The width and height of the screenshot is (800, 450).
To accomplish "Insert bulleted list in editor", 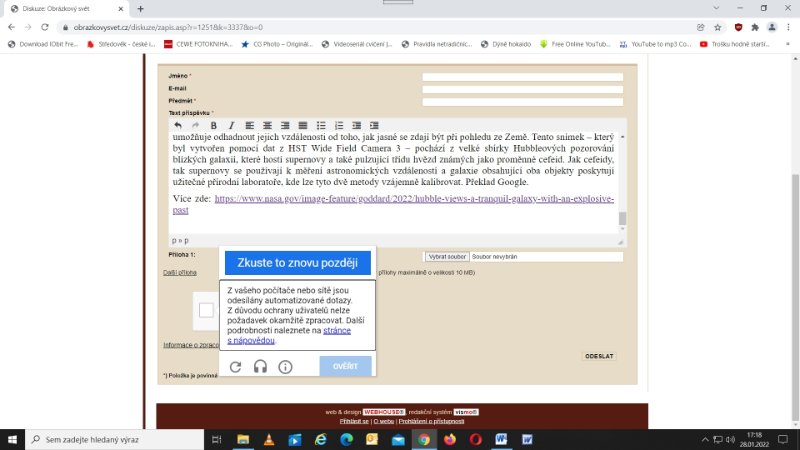I will click(321, 126).
